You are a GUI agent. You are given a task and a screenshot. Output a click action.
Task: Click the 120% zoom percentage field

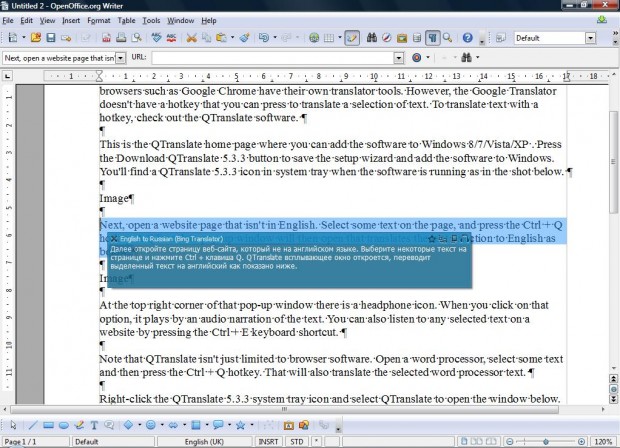[603, 442]
